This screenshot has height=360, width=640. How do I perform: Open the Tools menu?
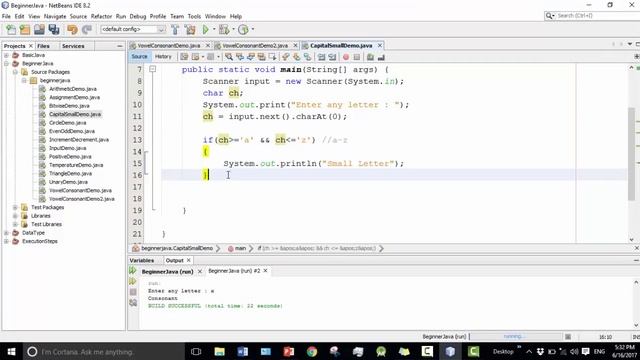(x=194, y=16)
